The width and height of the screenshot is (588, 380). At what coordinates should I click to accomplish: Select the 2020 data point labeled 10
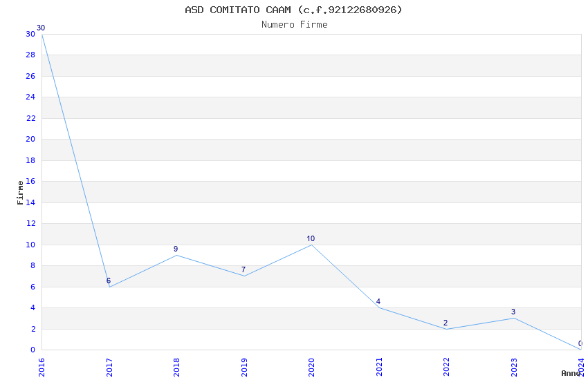click(x=311, y=245)
